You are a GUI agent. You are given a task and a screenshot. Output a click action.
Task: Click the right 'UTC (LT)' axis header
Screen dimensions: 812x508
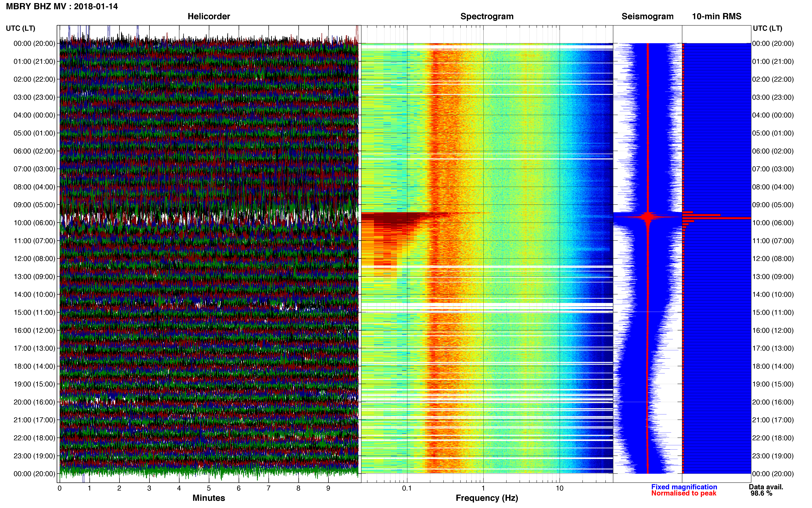tap(767, 28)
